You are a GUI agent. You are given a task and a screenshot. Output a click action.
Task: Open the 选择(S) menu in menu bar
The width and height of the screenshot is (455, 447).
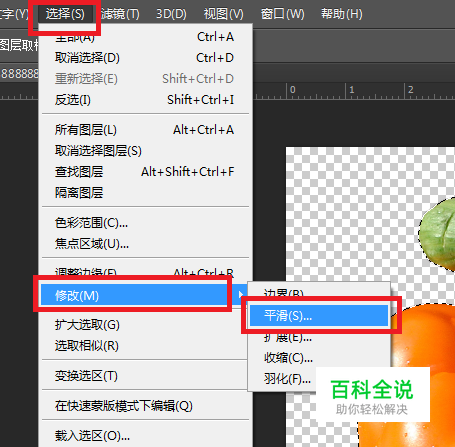pos(65,14)
